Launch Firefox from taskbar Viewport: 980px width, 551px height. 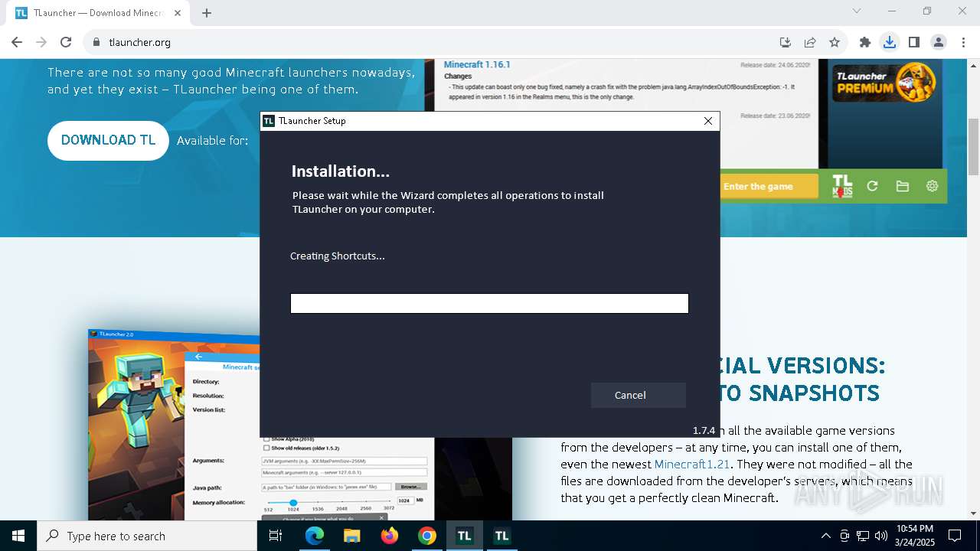390,536
